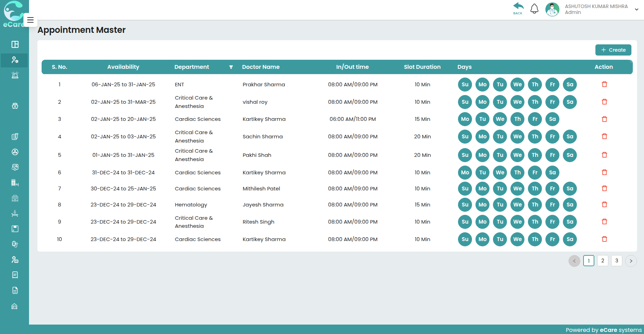
Task: Click the user profile avatar
Action: pyautogui.click(x=552, y=9)
